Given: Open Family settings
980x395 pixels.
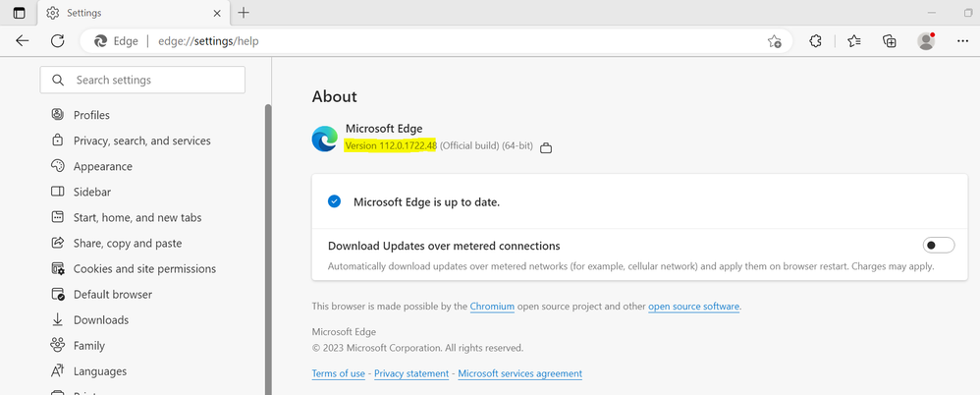Looking at the screenshot, I should tap(88, 346).
